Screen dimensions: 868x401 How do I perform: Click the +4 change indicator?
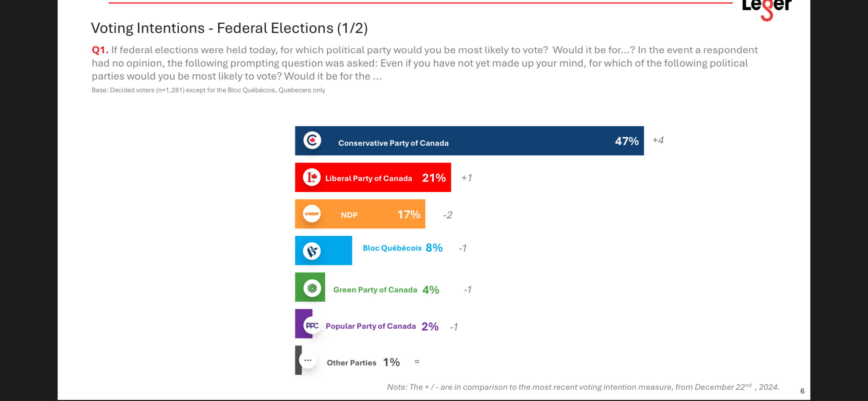658,140
